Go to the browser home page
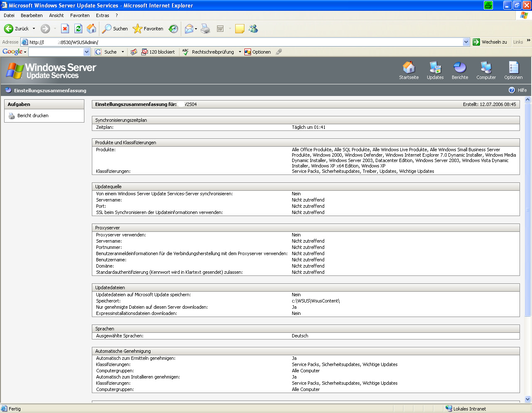This screenshot has width=532, height=413. (x=91, y=29)
